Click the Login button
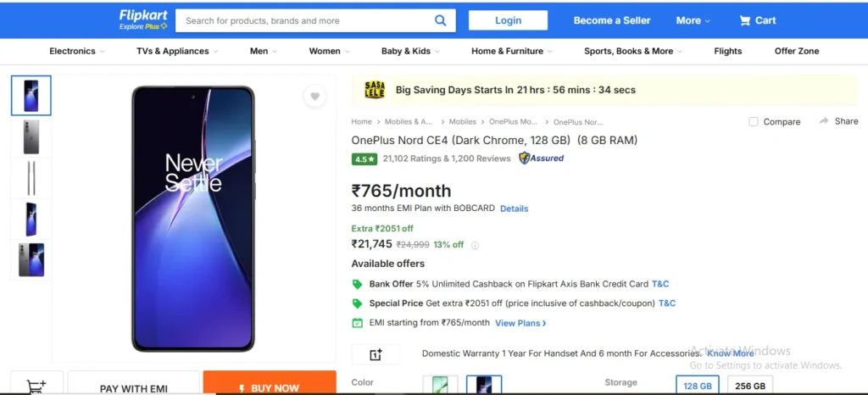The width and height of the screenshot is (868, 395). click(509, 20)
